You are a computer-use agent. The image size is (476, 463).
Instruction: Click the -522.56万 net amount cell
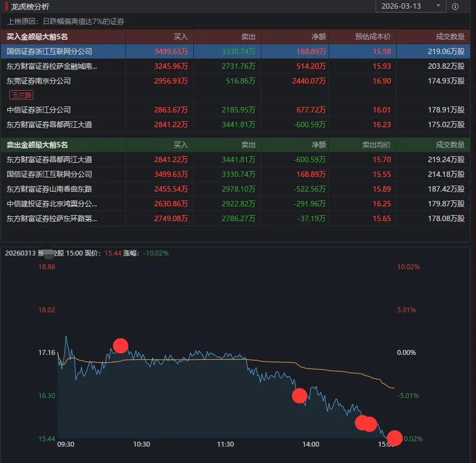pyautogui.click(x=310, y=189)
